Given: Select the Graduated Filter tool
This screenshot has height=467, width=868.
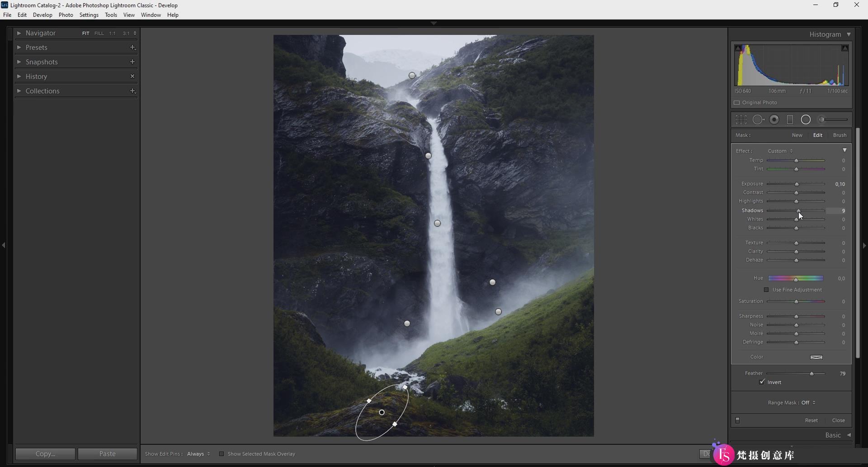Looking at the screenshot, I should point(790,119).
